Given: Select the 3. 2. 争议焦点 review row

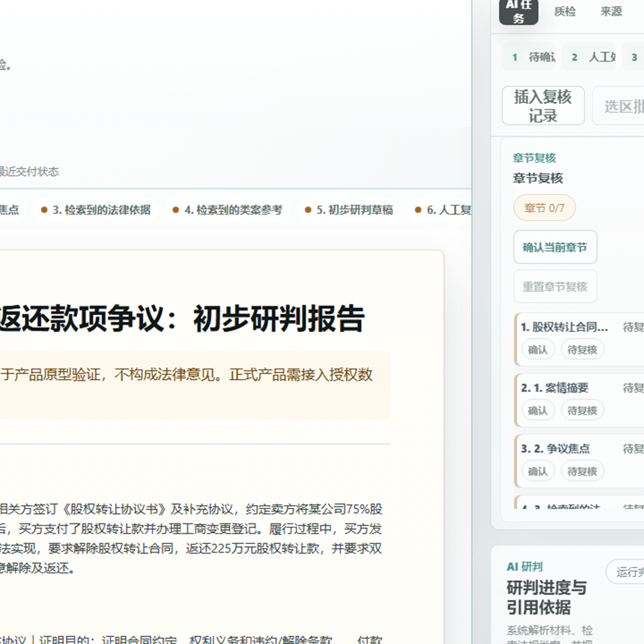Looking at the screenshot, I should tap(579, 461).
